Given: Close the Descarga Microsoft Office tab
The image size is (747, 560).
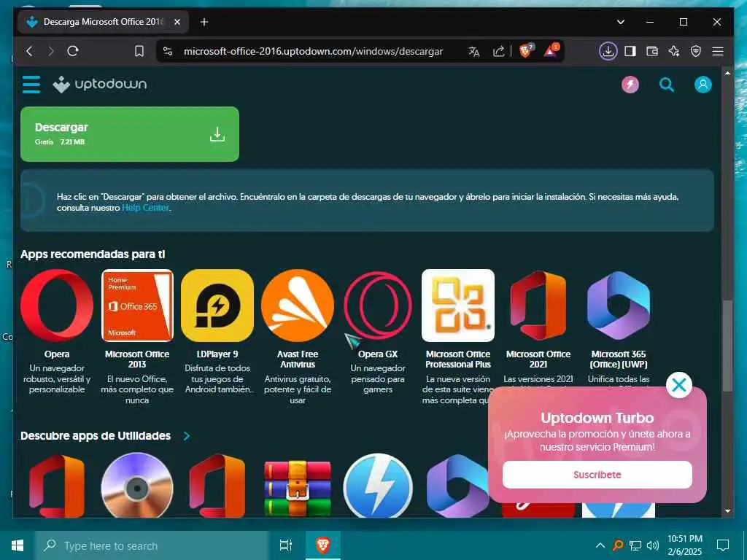Looking at the screenshot, I should tap(177, 22).
